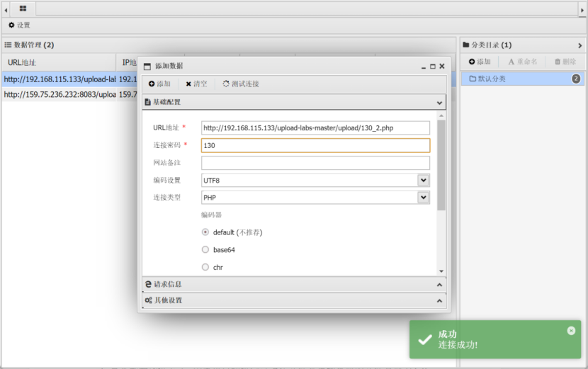
Task: Minimize the 添加数据 dialog
Action: coord(424,67)
